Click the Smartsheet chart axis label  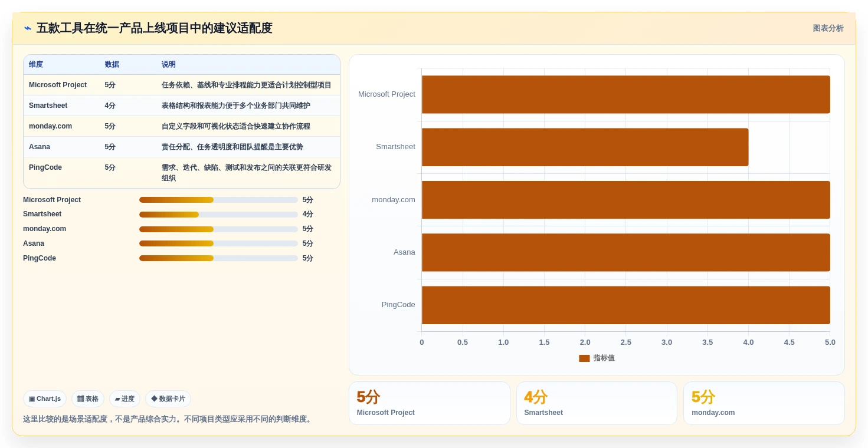395,147
